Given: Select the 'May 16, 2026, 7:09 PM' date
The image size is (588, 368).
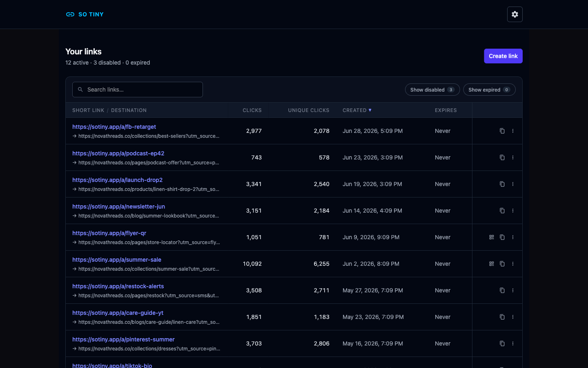Looking at the screenshot, I should tap(373, 343).
